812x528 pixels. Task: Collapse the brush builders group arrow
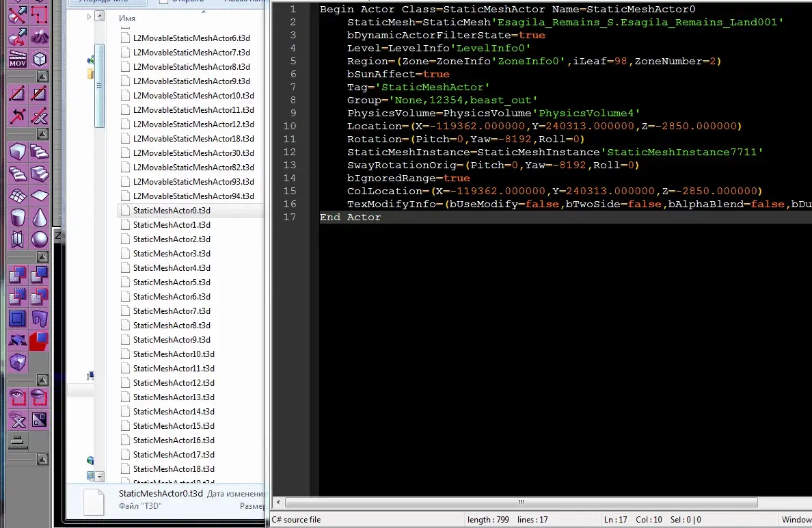coord(42,134)
